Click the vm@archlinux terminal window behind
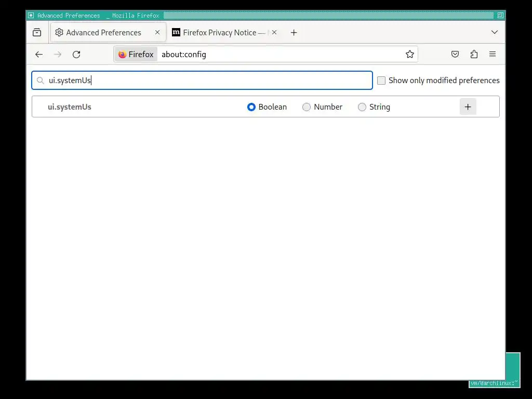Viewport: 532px width, 399px height. tap(513, 370)
